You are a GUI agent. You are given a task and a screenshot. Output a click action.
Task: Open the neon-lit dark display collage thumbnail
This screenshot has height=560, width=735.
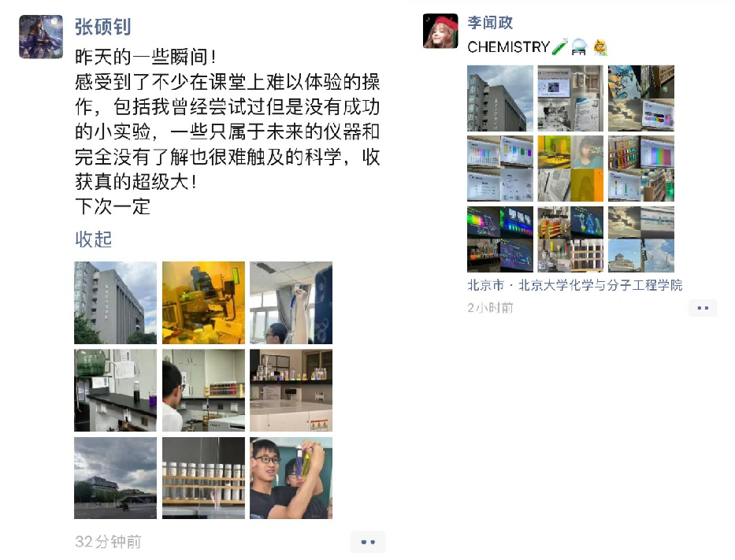[x=500, y=239]
